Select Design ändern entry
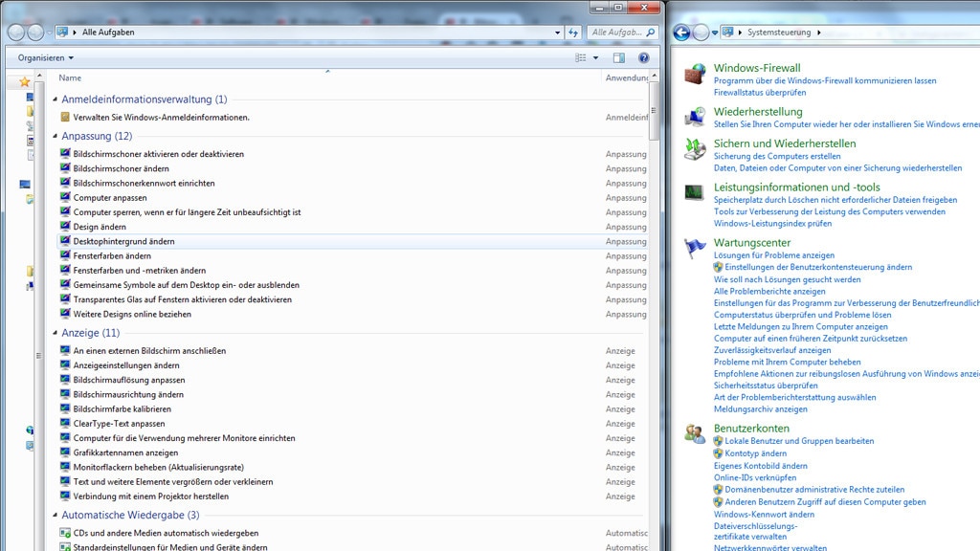This screenshot has height=551, width=980. tap(100, 227)
